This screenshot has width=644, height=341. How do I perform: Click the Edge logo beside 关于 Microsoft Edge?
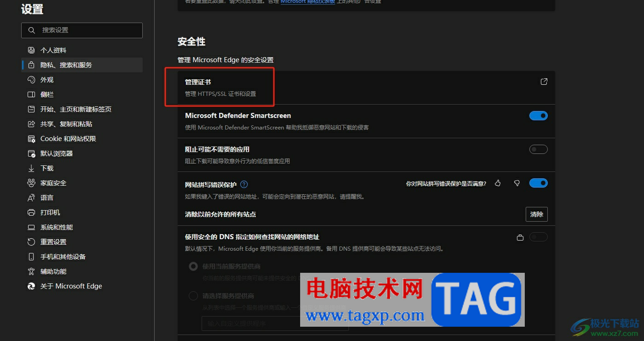pos(31,286)
